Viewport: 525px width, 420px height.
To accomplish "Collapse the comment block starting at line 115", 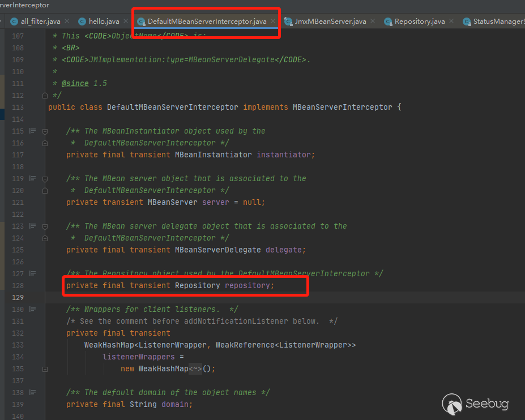I will tap(44, 131).
